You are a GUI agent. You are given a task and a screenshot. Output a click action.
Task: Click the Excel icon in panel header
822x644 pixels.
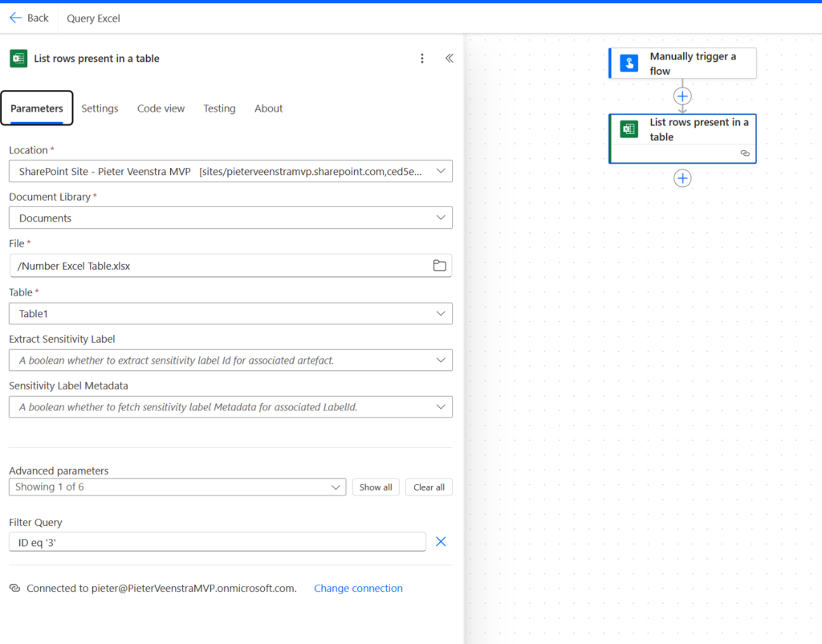tap(18, 58)
